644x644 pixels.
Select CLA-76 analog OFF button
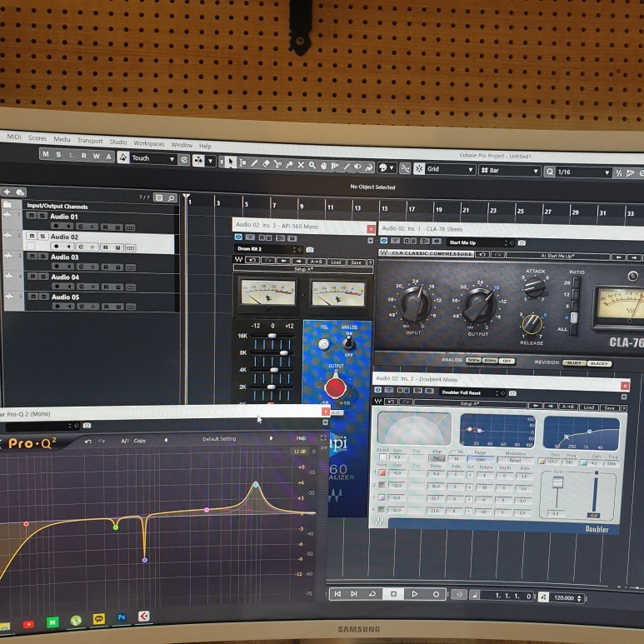[507, 361]
